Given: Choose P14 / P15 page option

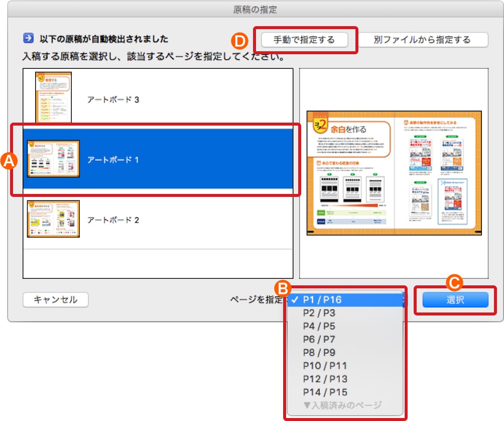Looking at the screenshot, I should click(x=325, y=392).
